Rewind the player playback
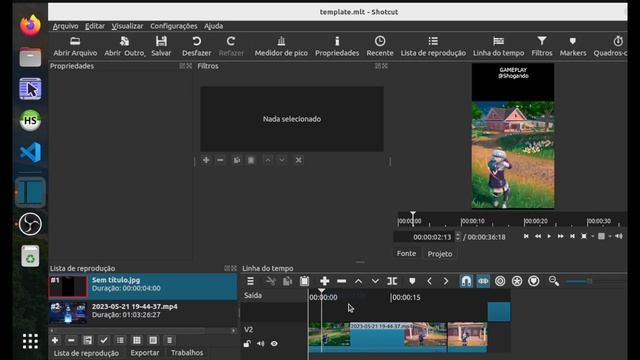 [x=538, y=236]
